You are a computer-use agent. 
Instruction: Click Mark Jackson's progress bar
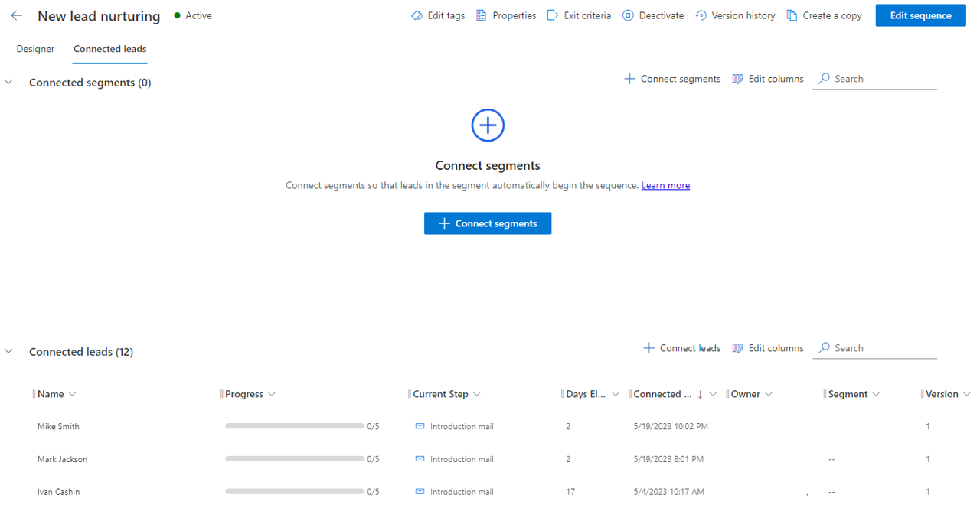(x=294, y=459)
